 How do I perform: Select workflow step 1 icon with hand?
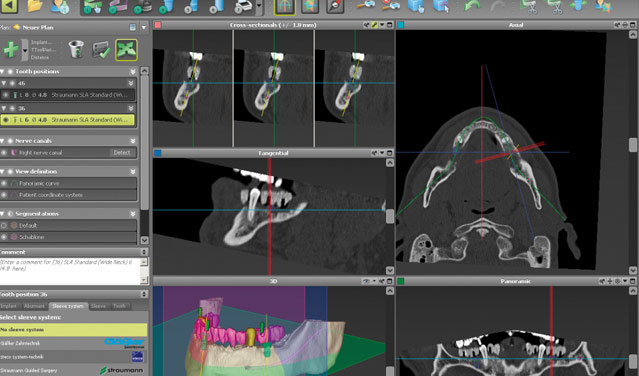pos(92,7)
